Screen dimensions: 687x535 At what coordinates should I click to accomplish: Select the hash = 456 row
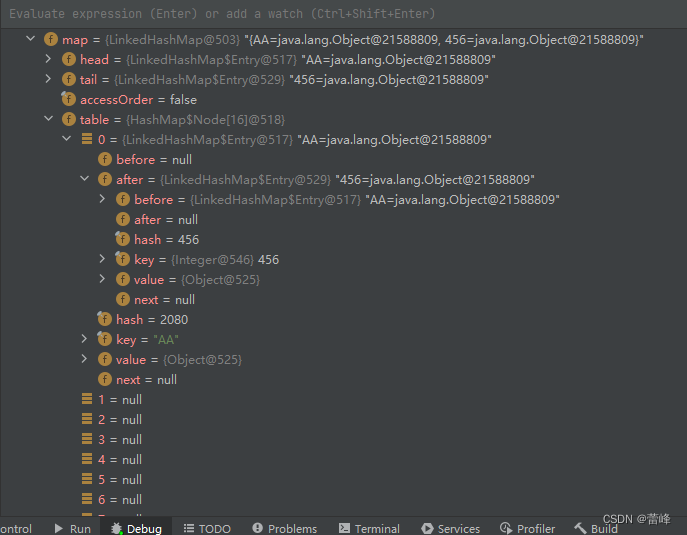click(344, 239)
